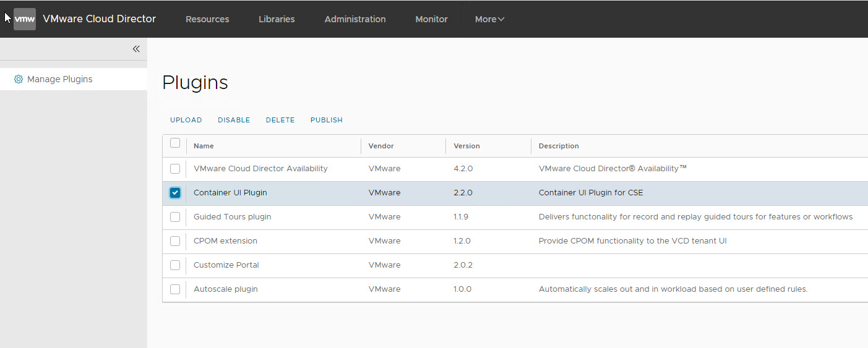
Task: Collapse the sidebar with double-chevron icon
Action: [x=136, y=49]
